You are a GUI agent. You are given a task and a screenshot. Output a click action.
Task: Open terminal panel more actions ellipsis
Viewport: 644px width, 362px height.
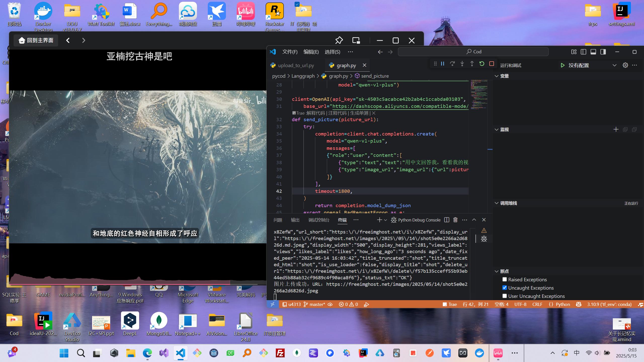(465, 220)
